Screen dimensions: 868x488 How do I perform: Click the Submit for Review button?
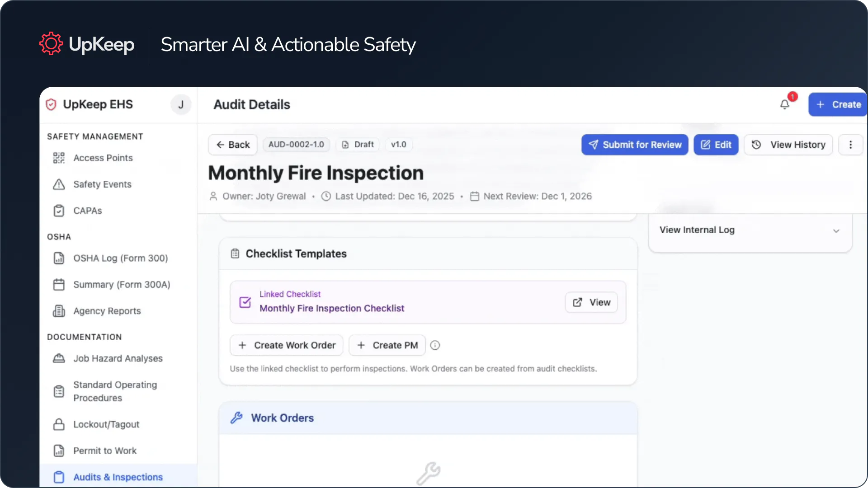click(x=635, y=145)
